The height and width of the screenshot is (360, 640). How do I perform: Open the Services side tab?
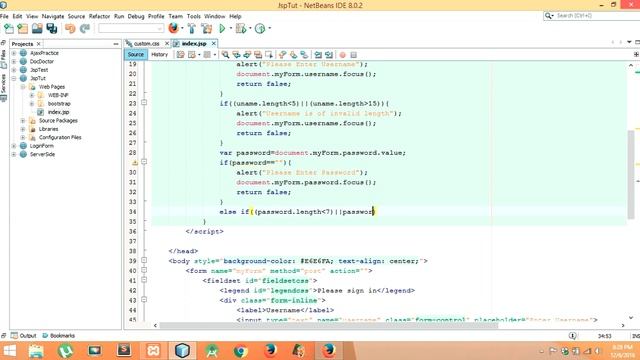pos(3,87)
